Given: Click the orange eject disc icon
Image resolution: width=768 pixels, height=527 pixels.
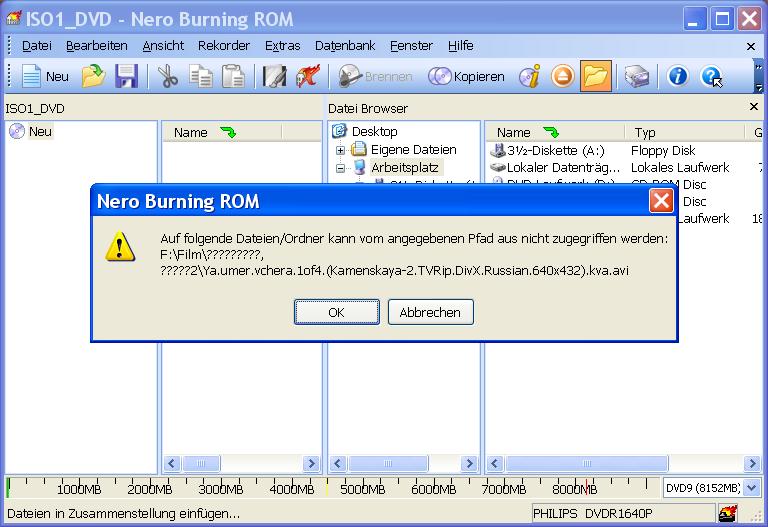Looking at the screenshot, I should [x=562, y=76].
